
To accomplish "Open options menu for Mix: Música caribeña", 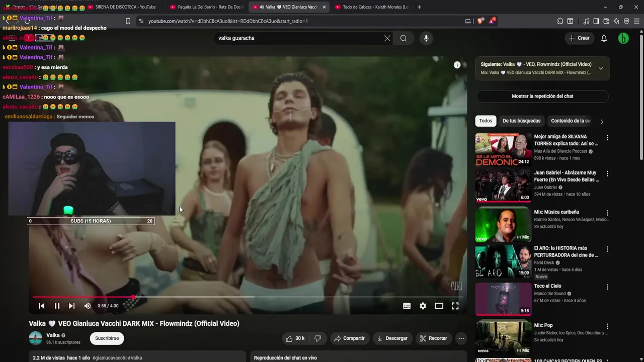I will [607, 213].
